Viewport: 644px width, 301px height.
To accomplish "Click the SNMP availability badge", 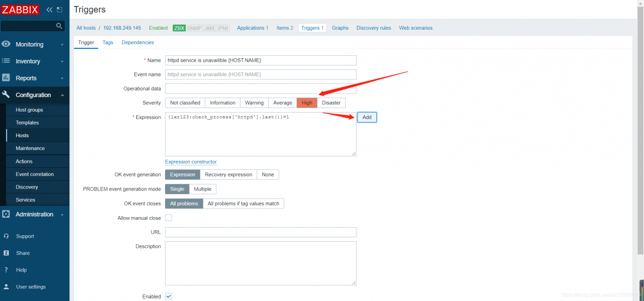I will 195,28.
